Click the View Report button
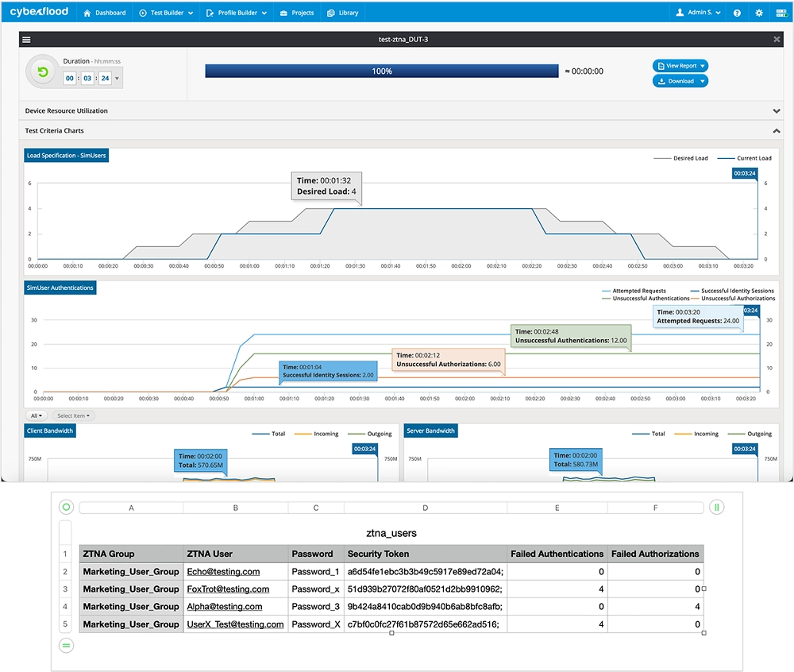The width and height of the screenshot is (794, 672). (x=680, y=66)
